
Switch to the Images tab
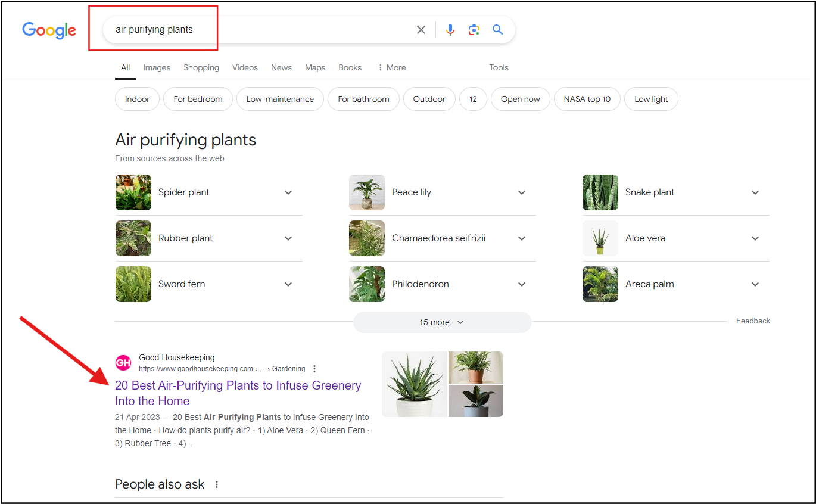click(157, 67)
